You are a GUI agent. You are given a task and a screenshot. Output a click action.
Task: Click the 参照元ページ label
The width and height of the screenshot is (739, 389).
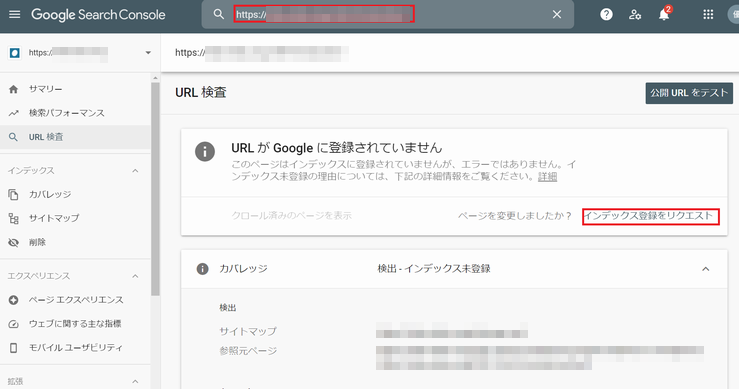tap(248, 351)
